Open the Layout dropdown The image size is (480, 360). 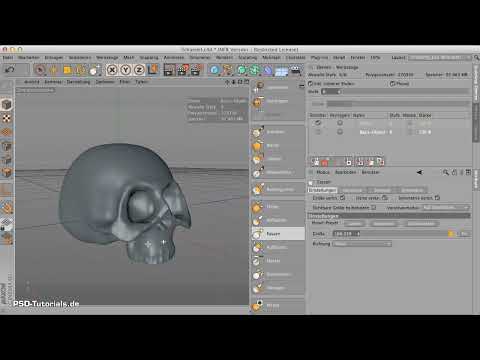tap(440, 58)
